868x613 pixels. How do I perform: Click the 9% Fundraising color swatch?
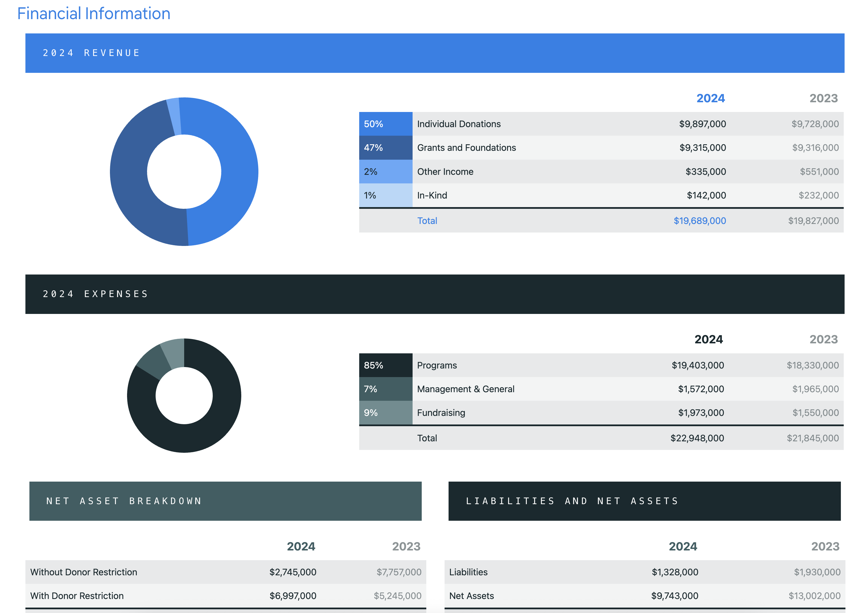coord(385,413)
